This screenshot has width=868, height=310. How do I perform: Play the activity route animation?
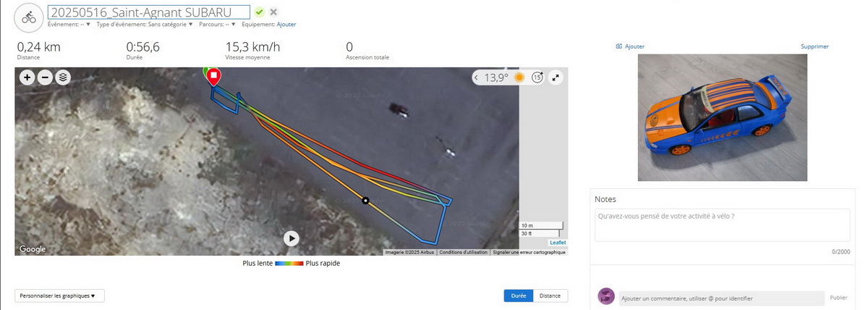(291, 238)
